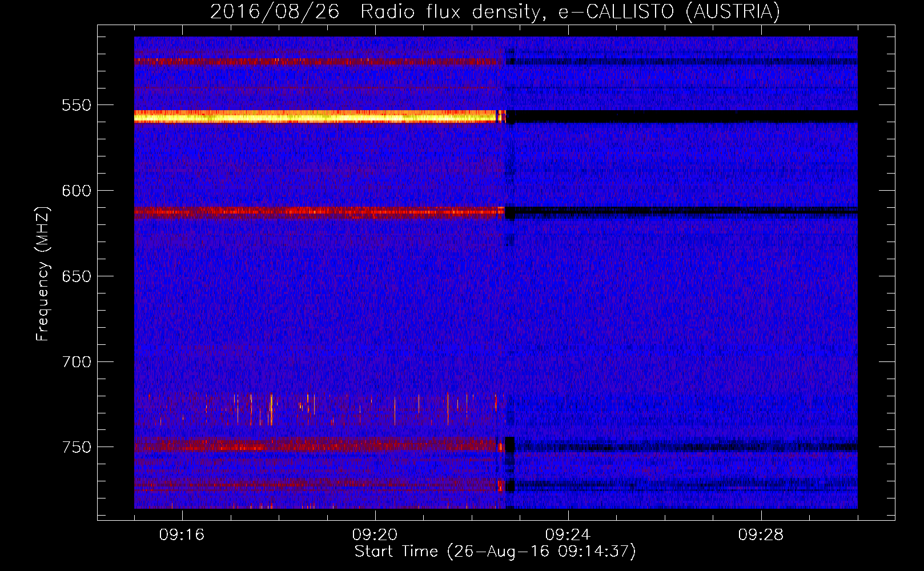Click the 600 frequency tick label
Image resolution: width=924 pixels, height=571 pixels.
pyautogui.click(x=77, y=191)
